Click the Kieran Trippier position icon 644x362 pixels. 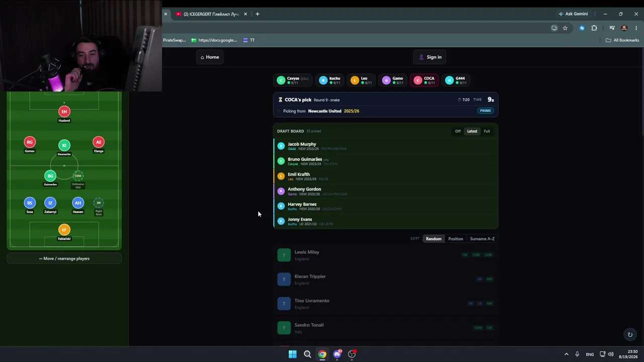coord(284,279)
